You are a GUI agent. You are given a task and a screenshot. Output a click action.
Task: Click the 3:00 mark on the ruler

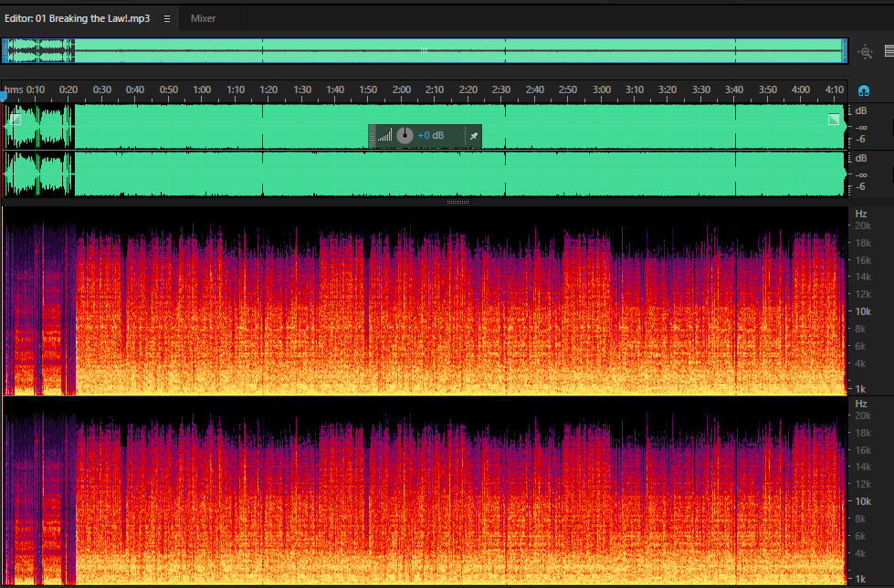click(x=602, y=89)
